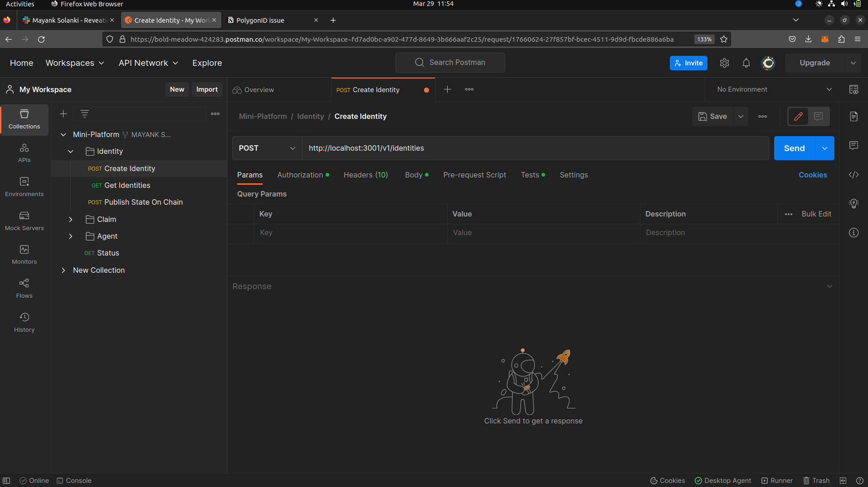868x487 pixels.
Task: Open the Console at the bottom
Action: 78,480
